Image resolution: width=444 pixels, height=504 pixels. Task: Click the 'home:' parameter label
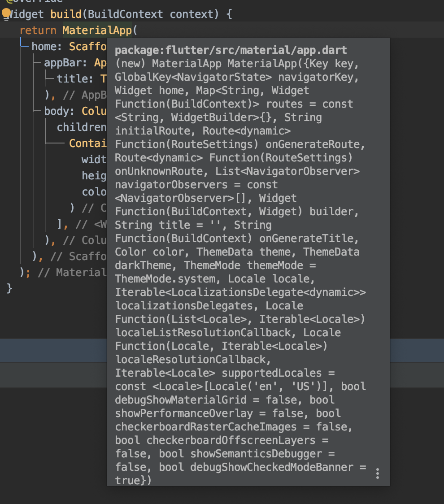point(47,47)
